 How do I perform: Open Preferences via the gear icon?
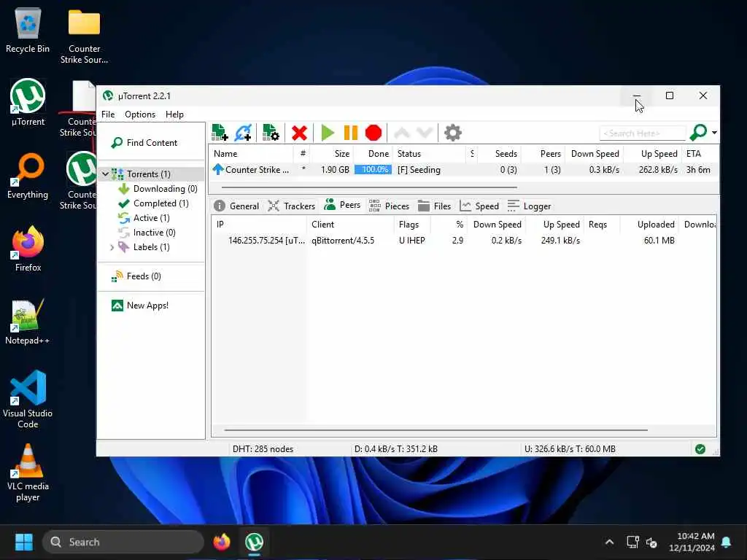click(453, 133)
